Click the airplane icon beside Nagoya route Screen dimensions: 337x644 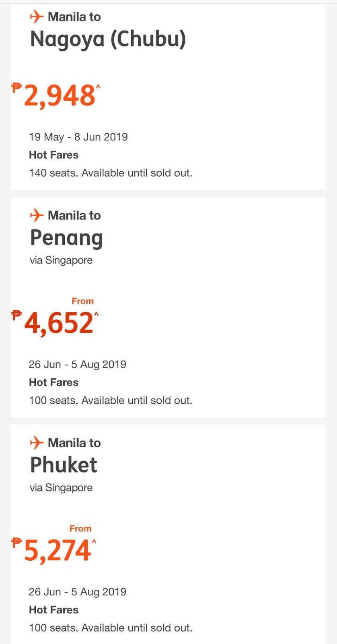click(36, 17)
